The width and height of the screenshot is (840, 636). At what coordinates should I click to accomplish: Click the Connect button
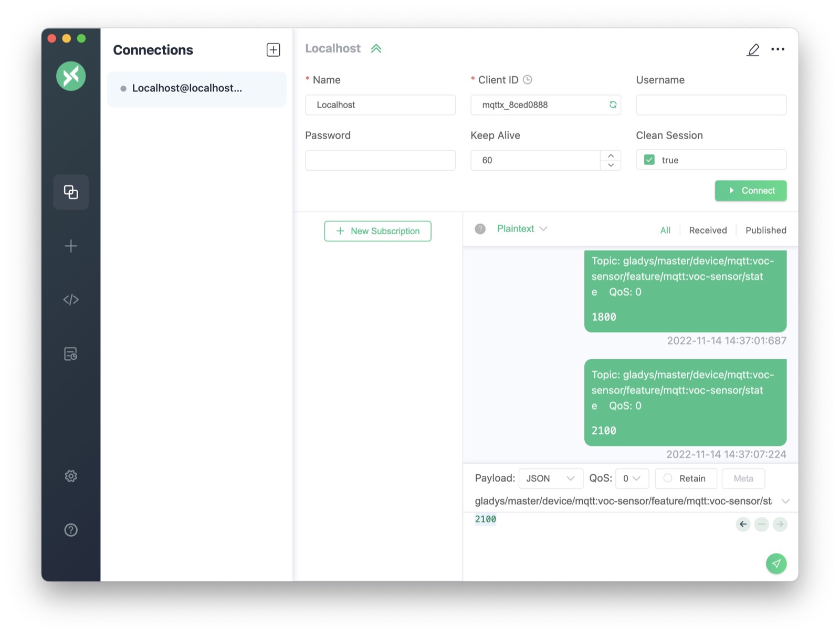(751, 191)
